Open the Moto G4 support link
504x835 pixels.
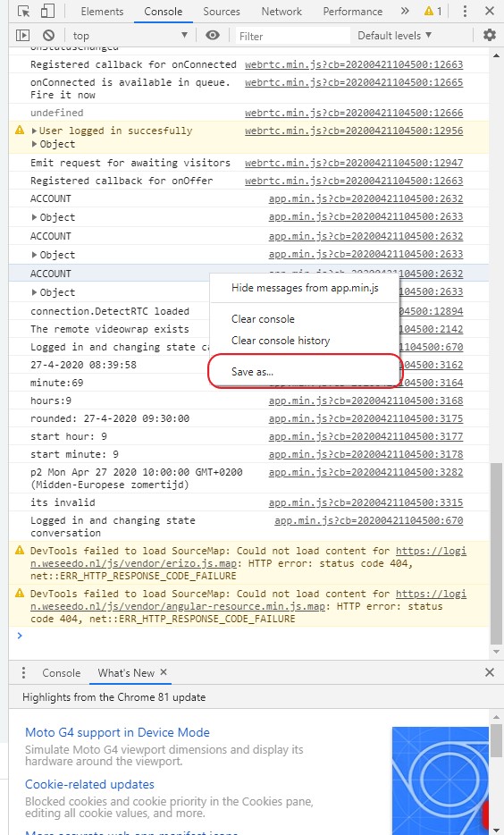pos(118,732)
